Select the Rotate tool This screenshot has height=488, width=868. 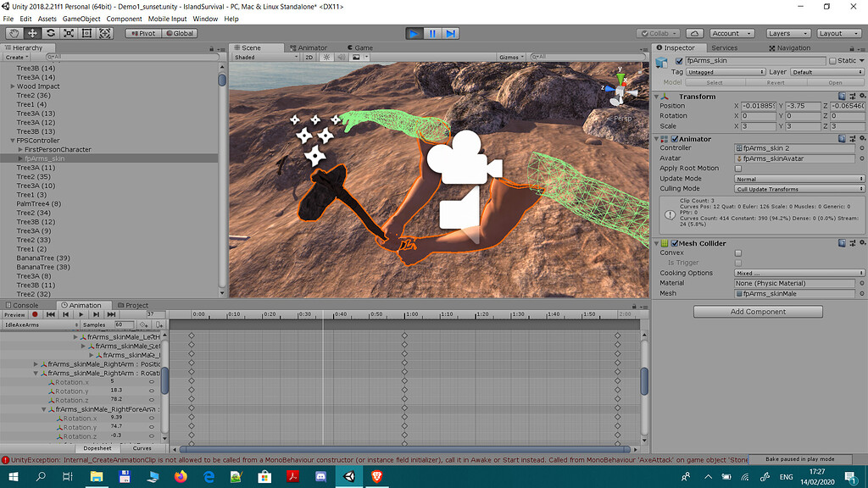(50, 33)
